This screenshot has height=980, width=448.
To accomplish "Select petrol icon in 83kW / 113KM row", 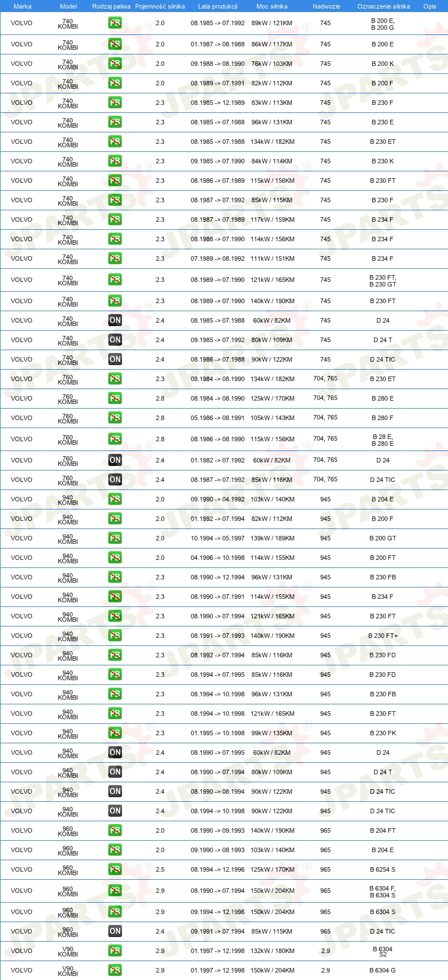I will tap(115, 103).
